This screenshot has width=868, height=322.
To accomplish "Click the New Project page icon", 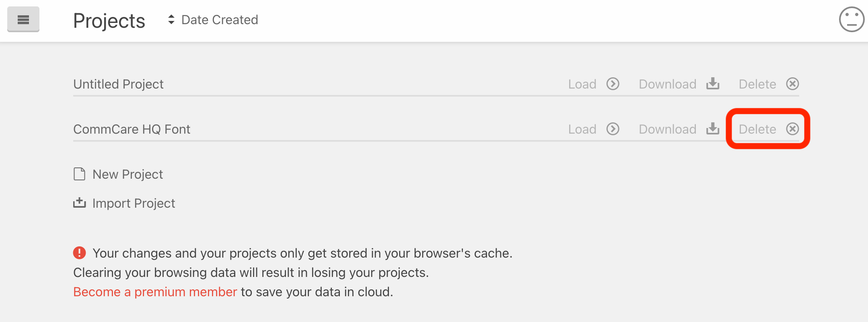I will 79,174.
